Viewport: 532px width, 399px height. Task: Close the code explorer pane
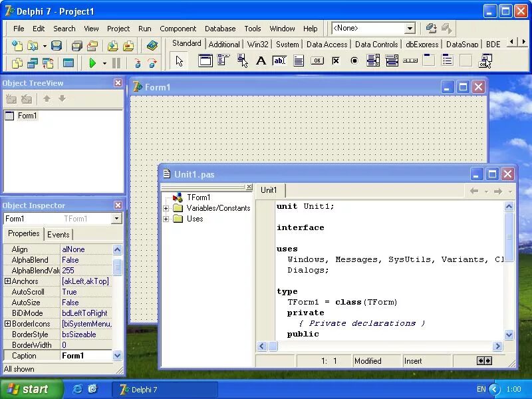249,187
